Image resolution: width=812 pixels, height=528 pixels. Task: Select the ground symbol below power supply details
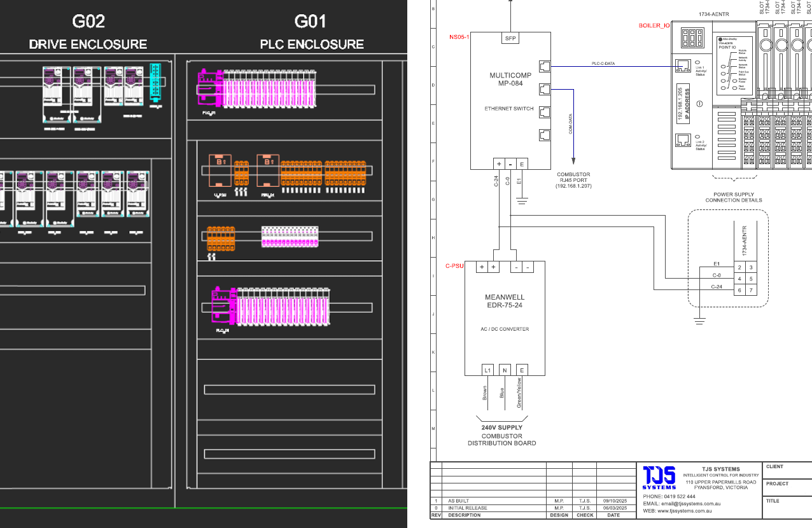pyautogui.click(x=699, y=321)
